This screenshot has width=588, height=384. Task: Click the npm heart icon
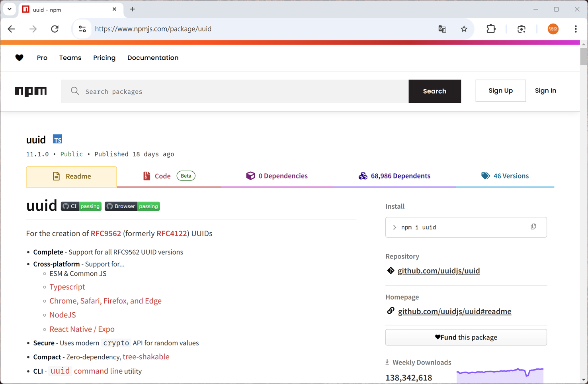pos(19,58)
